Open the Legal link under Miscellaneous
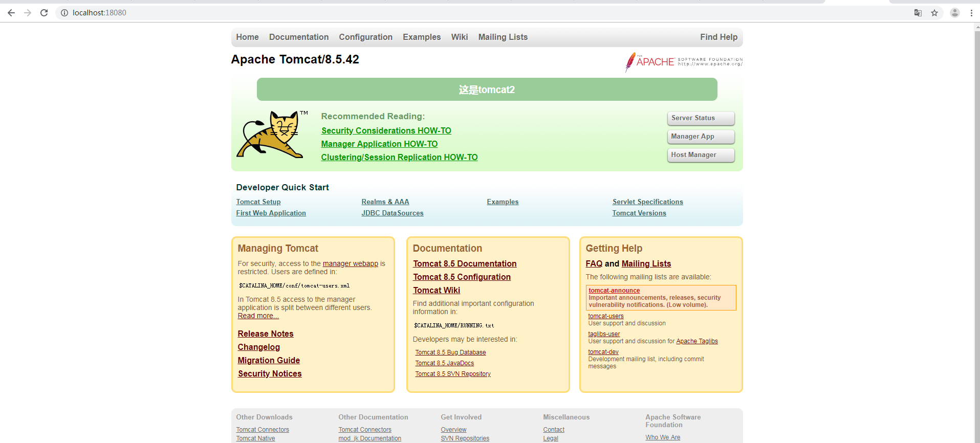This screenshot has height=443, width=980. pyautogui.click(x=551, y=438)
